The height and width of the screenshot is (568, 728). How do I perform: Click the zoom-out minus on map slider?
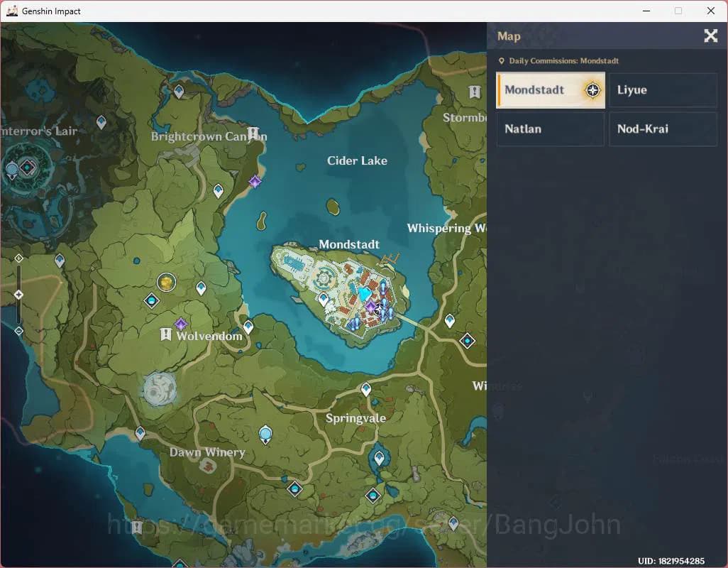click(18, 331)
